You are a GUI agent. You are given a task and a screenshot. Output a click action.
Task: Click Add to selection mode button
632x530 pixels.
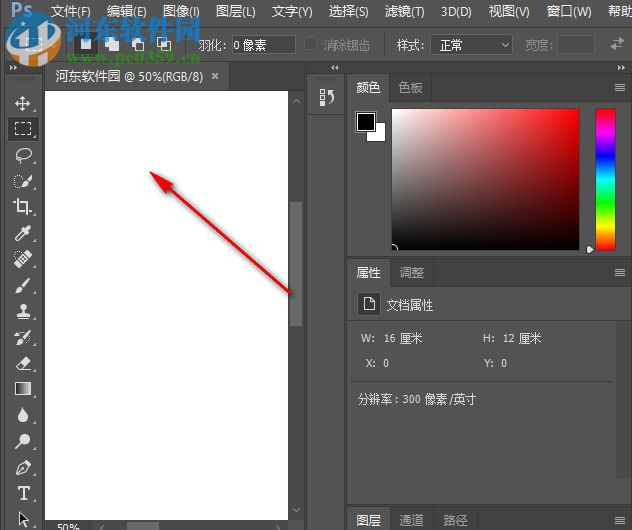click(x=112, y=44)
